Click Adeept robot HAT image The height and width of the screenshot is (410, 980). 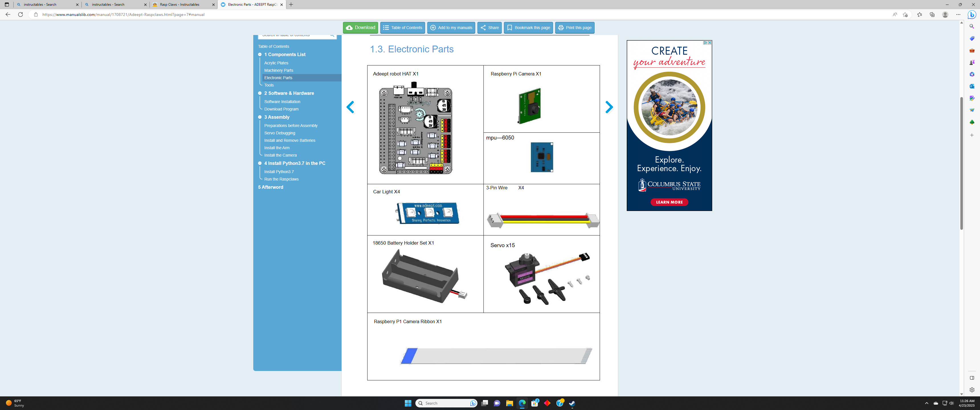pos(415,129)
